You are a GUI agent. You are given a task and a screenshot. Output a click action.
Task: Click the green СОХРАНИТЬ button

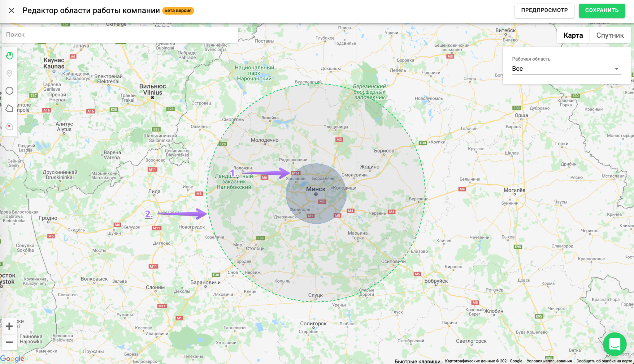pyautogui.click(x=601, y=11)
